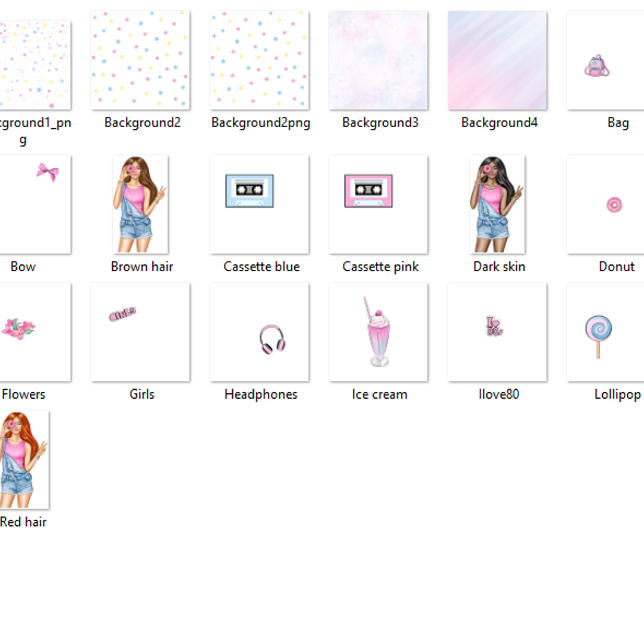Select the Ice cream milkshake thumbnail
The width and height of the screenshot is (644, 644).
(378, 332)
